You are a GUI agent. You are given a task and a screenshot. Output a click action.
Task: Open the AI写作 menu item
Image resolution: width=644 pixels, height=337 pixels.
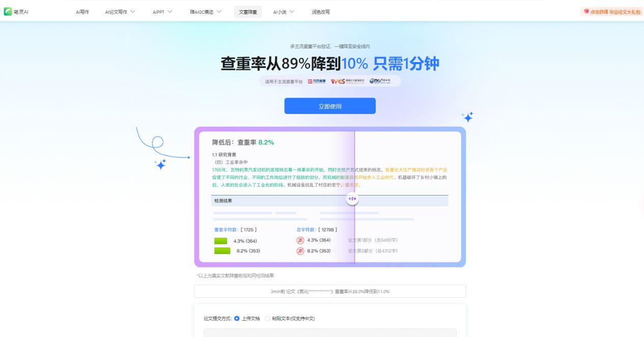(x=82, y=12)
